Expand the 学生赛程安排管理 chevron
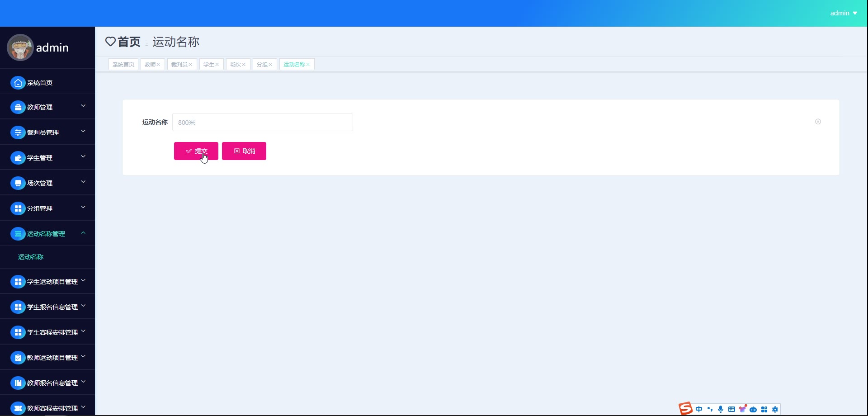 [x=83, y=331]
